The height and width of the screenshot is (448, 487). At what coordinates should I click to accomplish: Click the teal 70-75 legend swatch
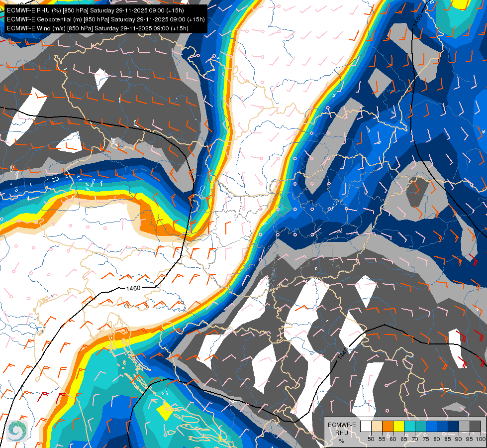pyautogui.click(x=420, y=426)
